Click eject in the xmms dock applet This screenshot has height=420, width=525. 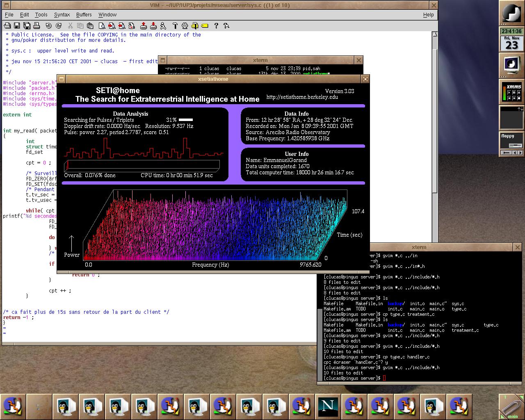pyautogui.click(x=519, y=93)
